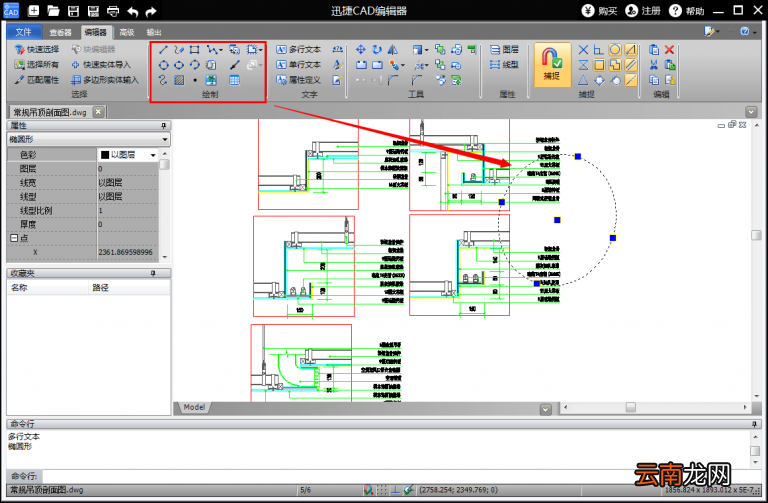
Task: Open the document tabs list dropdown
Action: click(x=751, y=112)
